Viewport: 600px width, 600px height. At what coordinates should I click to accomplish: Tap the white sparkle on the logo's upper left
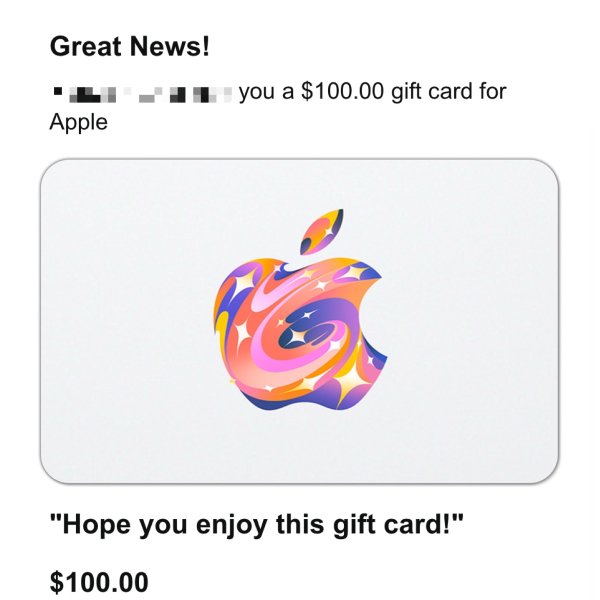click(x=242, y=285)
